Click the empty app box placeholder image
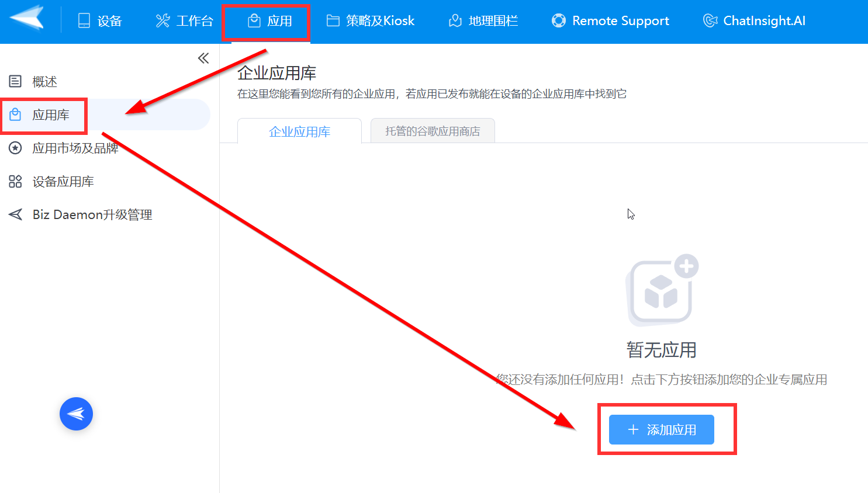This screenshot has height=493, width=868. click(x=662, y=290)
